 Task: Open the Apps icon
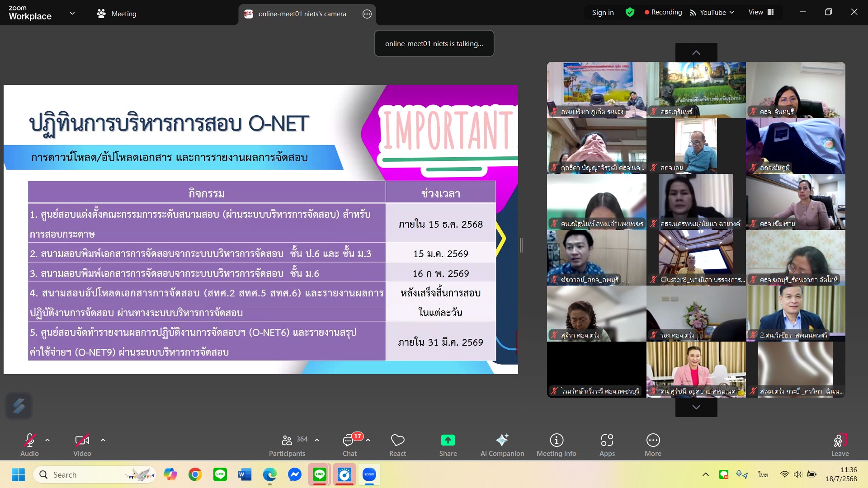607,441
